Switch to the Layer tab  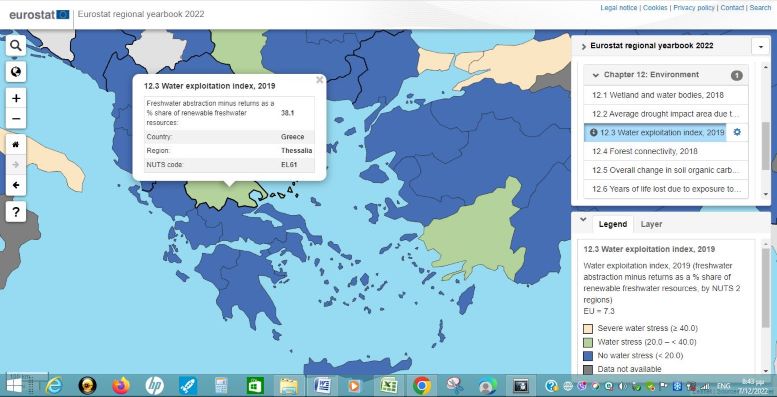[x=651, y=224]
